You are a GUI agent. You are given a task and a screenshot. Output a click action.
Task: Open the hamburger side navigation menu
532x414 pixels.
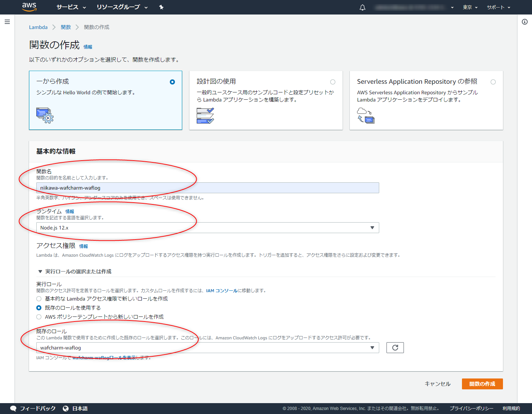click(7, 22)
